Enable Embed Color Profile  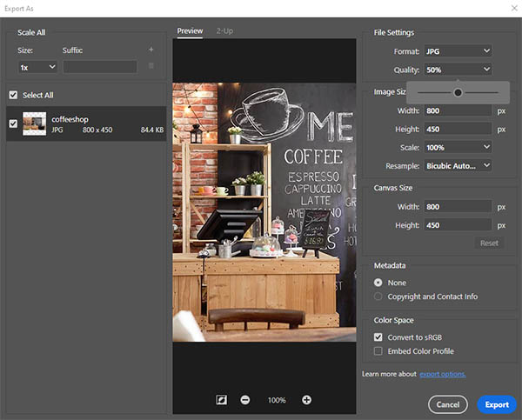378,351
